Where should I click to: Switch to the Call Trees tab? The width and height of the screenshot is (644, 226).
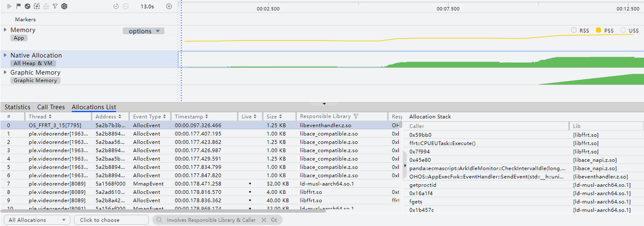[x=50, y=107]
